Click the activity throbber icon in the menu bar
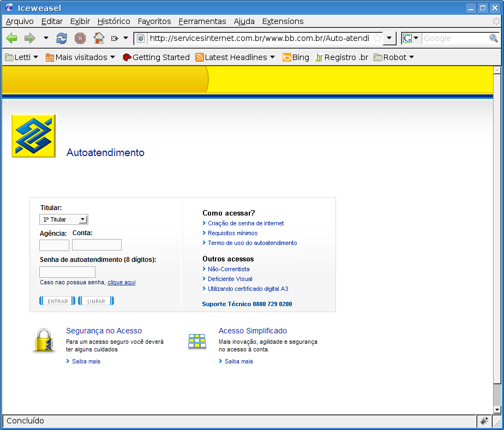The height and width of the screenshot is (430, 504). click(496, 21)
